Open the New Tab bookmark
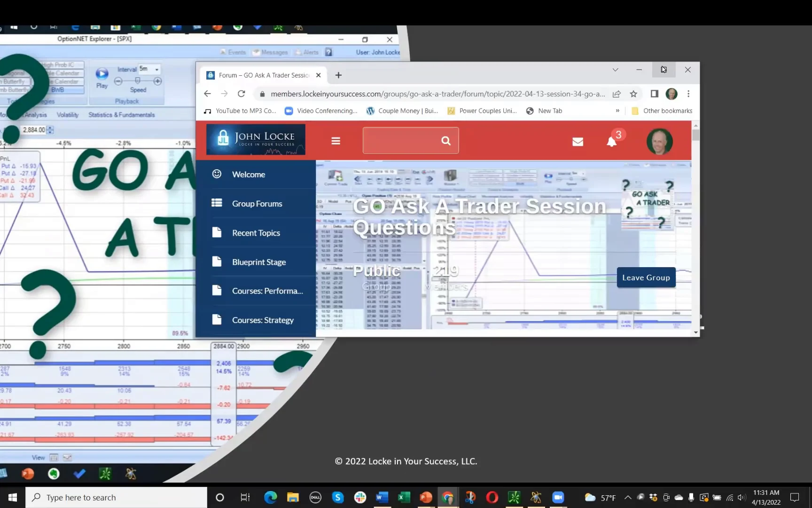Viewport: 812px width, 508px height. [544, 111]
